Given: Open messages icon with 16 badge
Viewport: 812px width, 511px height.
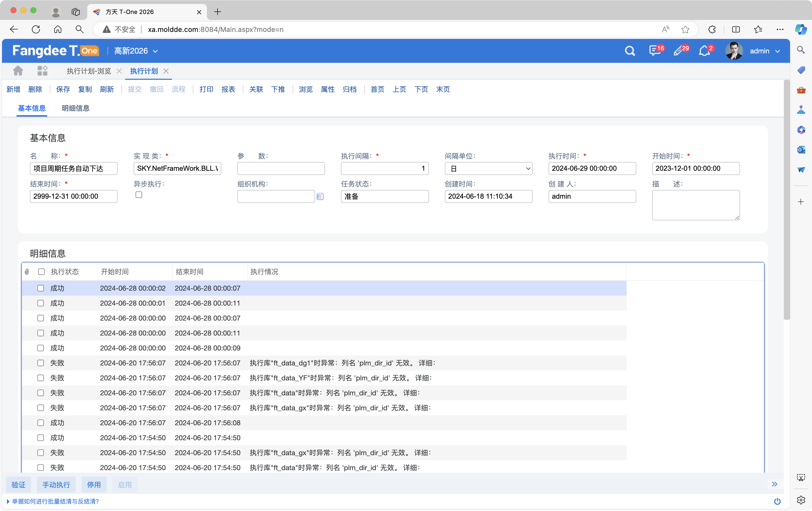Looking at the screenshot, I should click(x=654, y=51).
